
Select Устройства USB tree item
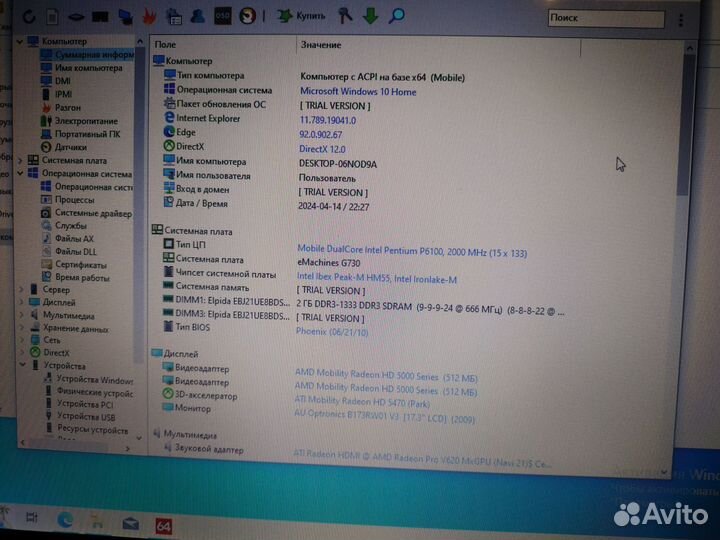[x=86, y=417]
